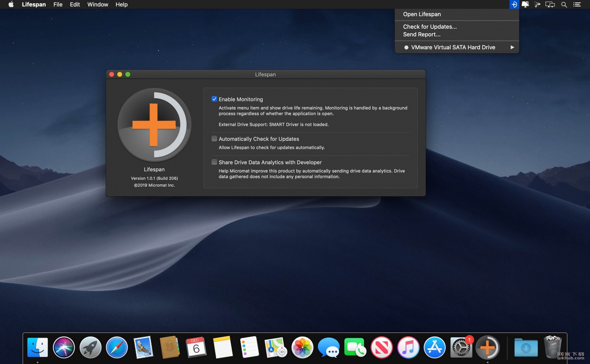Open System Preferences gear in Dock
Viewport: 590px width, 364px height.
[461, 347]
